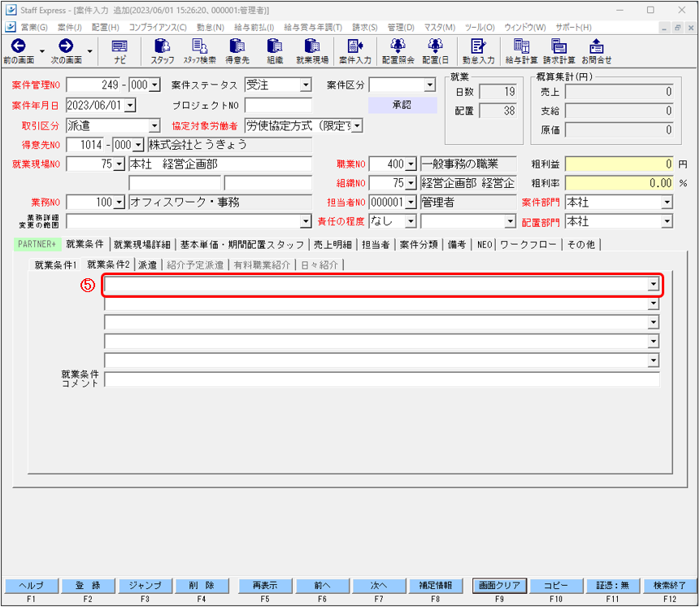Open the 得意先 toolbar icon
Image resolution: width=700 pixels, height=607 pixels.
coord(237,46)
